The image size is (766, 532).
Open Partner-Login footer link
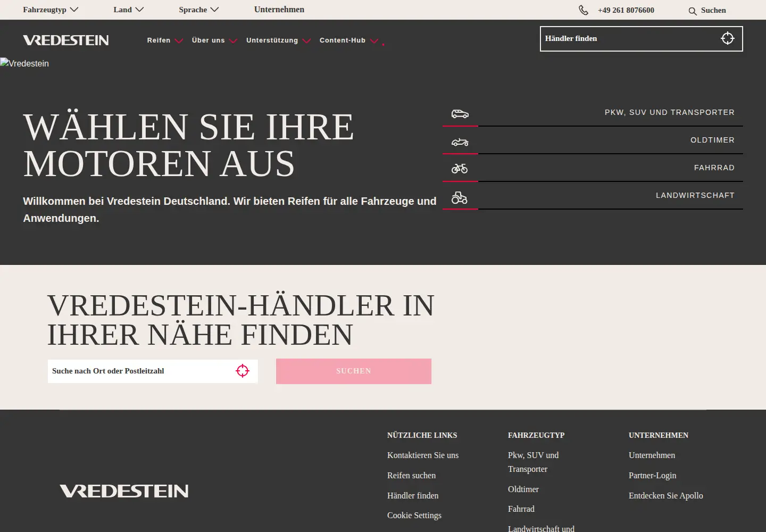click(653, 476)
